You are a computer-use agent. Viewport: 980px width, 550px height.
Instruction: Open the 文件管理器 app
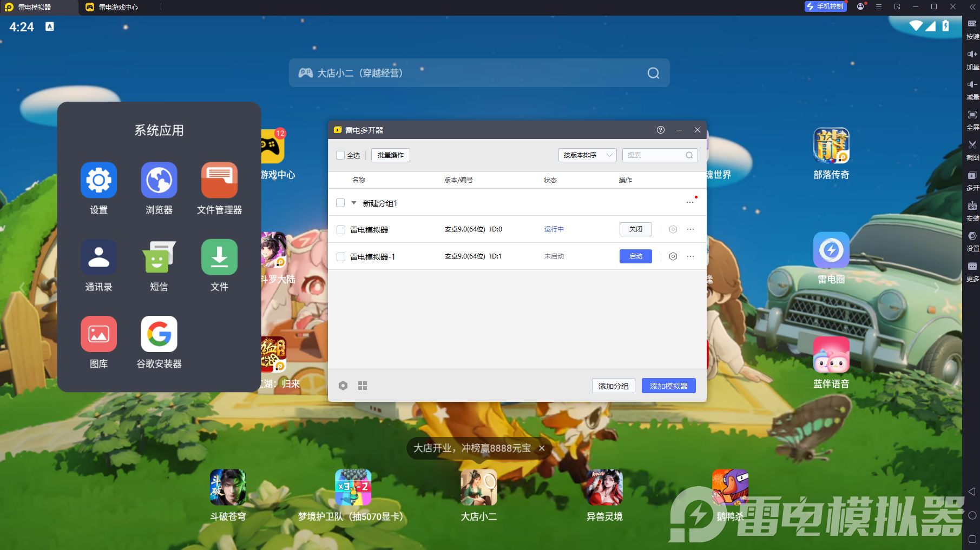point(219,180)
